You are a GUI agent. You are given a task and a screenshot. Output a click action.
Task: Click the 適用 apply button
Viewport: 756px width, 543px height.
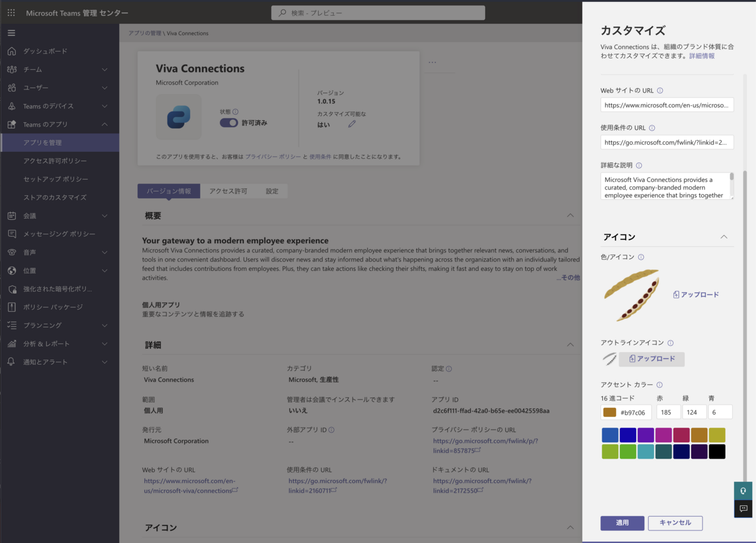622,523
